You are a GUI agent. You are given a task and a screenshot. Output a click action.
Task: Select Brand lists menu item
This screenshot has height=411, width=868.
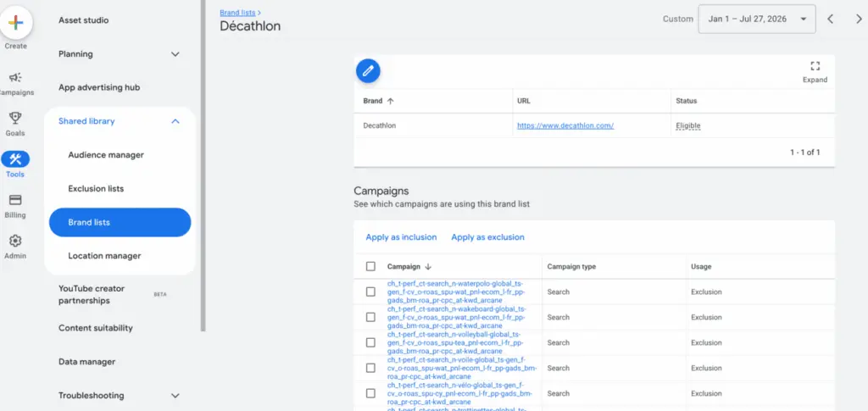pos(120,222)
